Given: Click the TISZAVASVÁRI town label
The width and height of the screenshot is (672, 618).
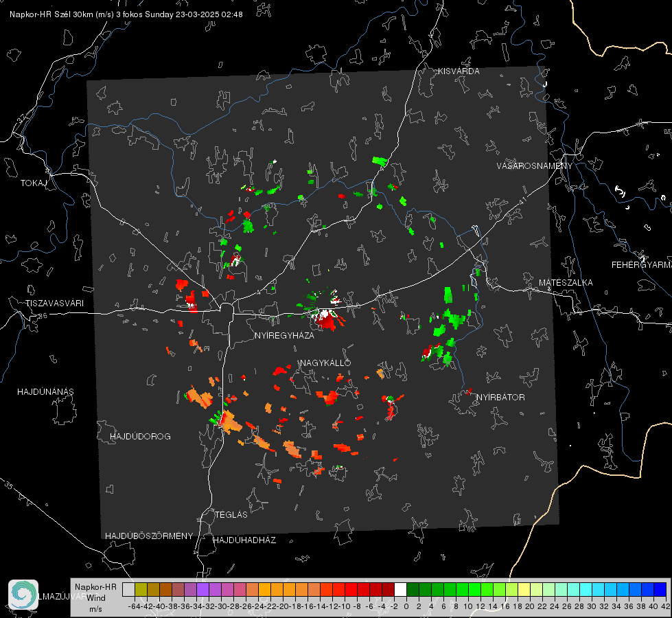Looking at the screenshot, I should (55, 304).
